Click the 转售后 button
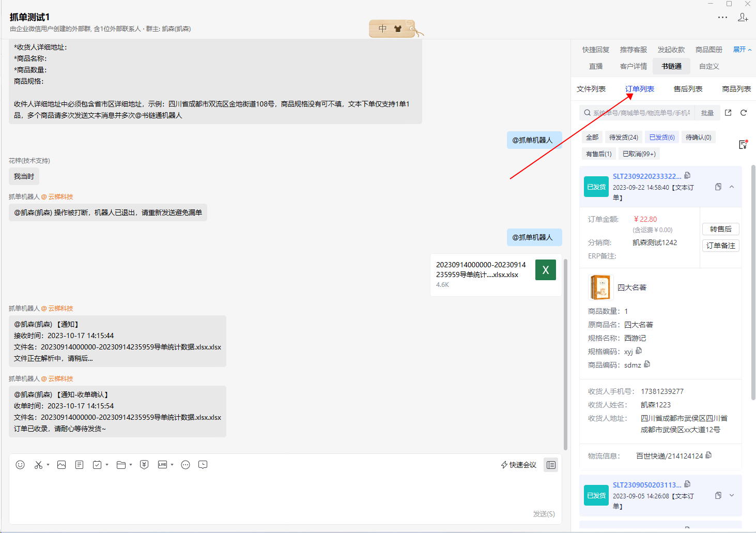 [721, 229]
